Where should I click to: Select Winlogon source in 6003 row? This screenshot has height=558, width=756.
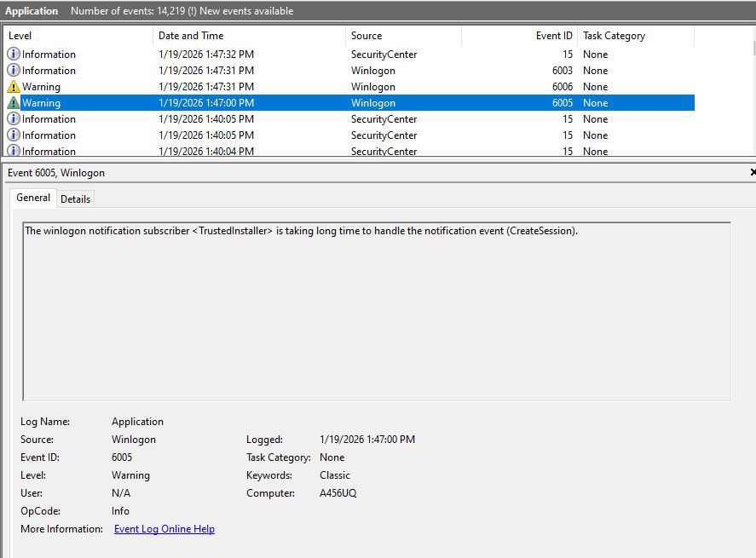pos(373,71)
